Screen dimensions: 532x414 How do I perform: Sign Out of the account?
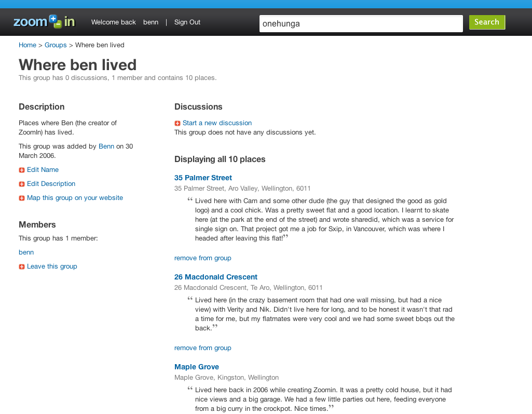click(187, 22)
